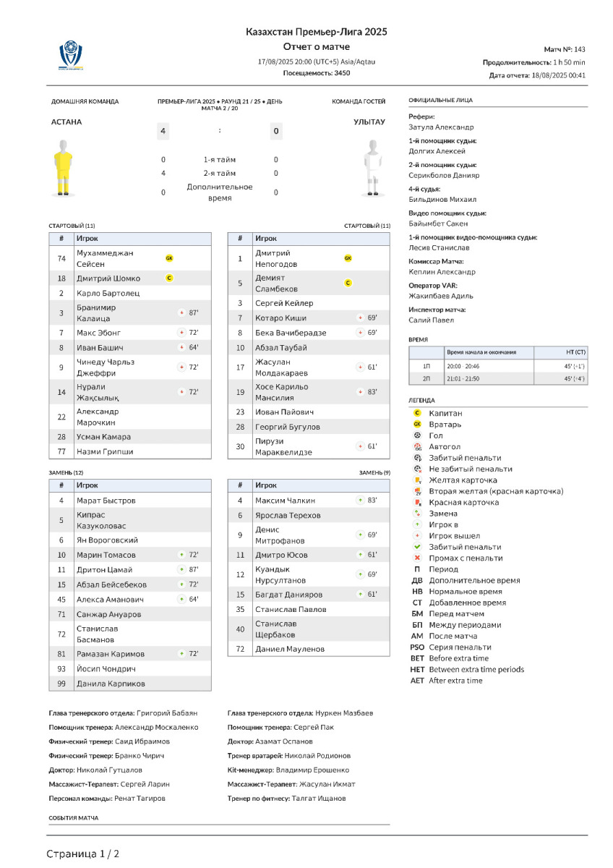Click the Игрок header in Ulytau starters table

click(x=265, y=238)
